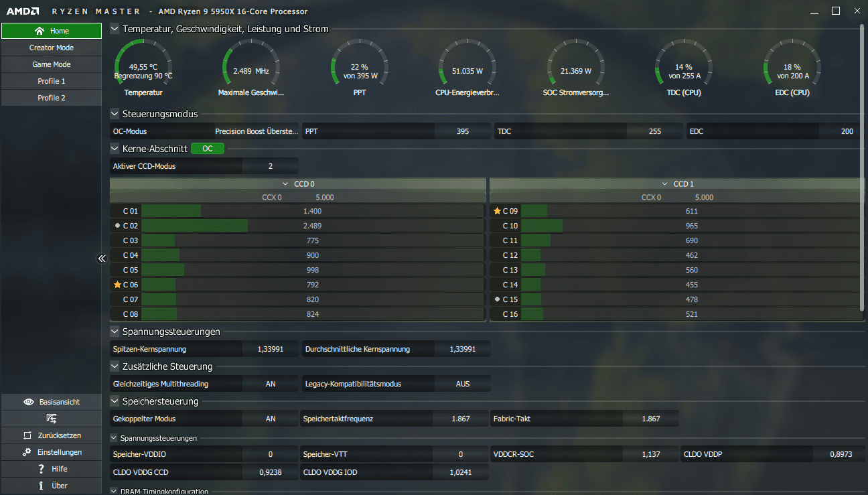Click the eye icon beside Basisansicht
The image size is (868, 495).
29,402
